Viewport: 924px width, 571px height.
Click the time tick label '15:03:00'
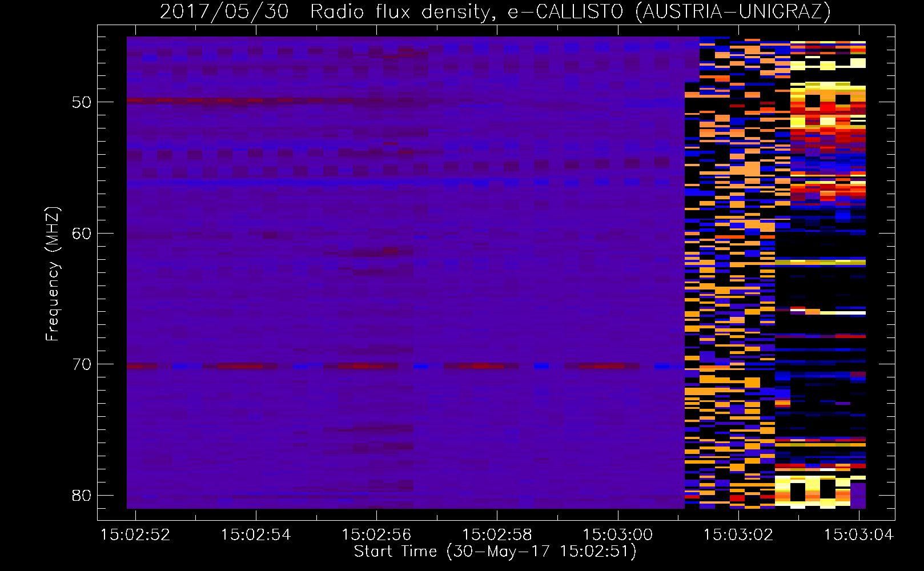[x=617, y=535]
